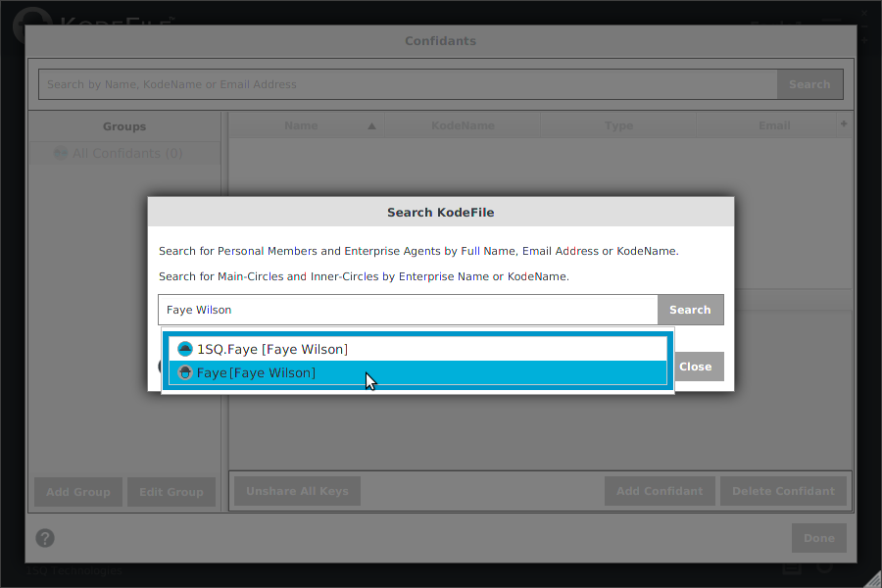Click the Type column header
Screen dimensions: 882x588
618,125
